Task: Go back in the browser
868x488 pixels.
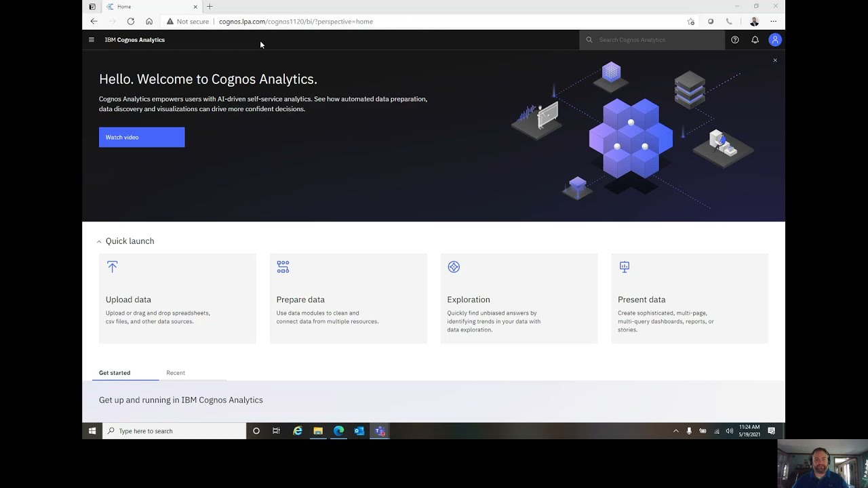Action: [x=94, y=22]
